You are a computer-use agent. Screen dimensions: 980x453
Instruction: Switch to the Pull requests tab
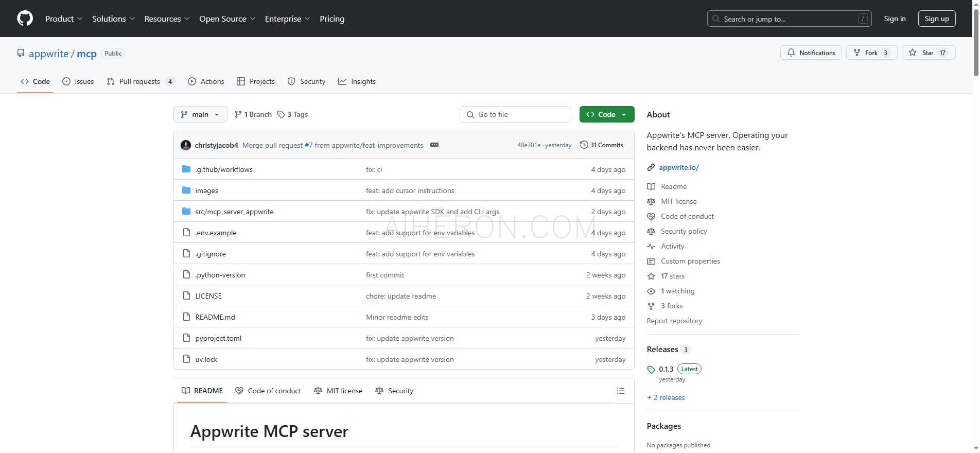point(141,81)
